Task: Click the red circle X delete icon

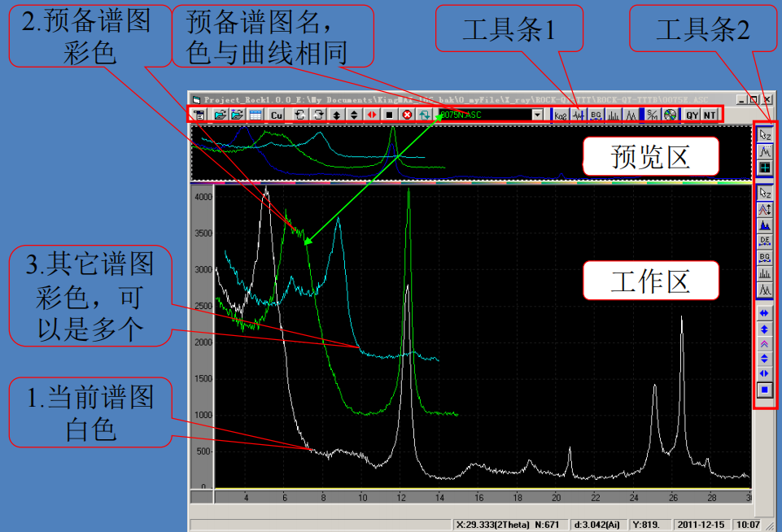Action: click(407, 116)
